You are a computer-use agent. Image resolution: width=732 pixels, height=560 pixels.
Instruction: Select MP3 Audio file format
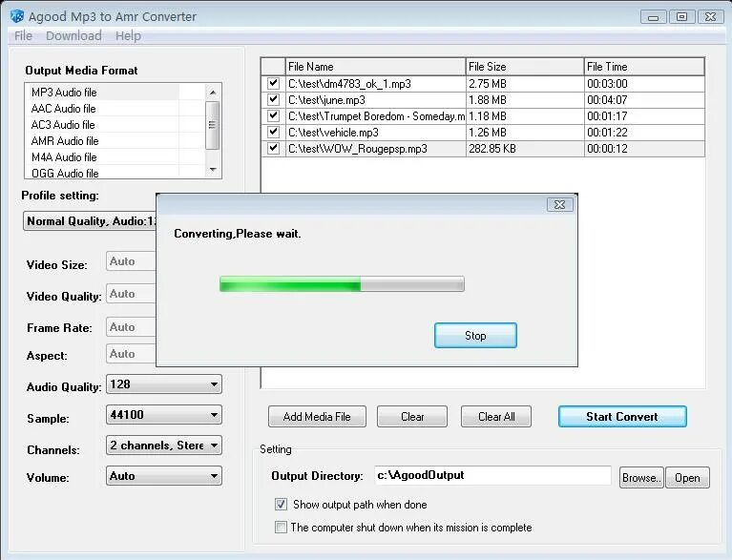105,92
